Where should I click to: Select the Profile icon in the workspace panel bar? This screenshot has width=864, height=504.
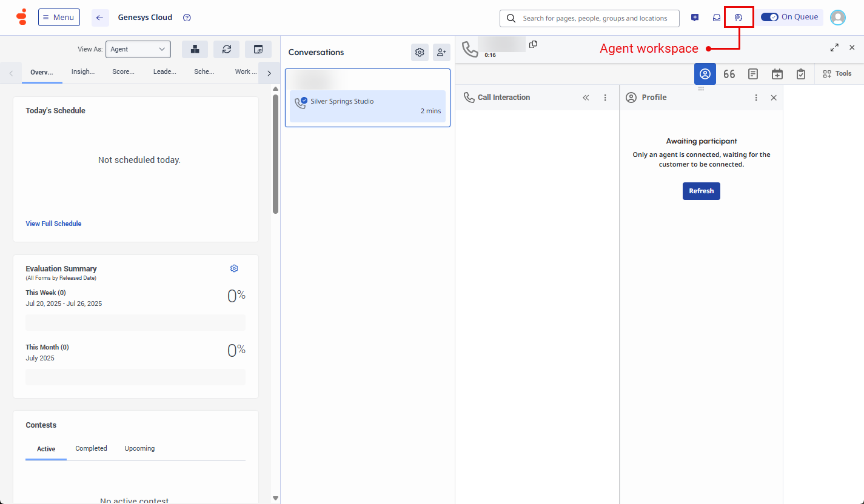coord(705,73)
